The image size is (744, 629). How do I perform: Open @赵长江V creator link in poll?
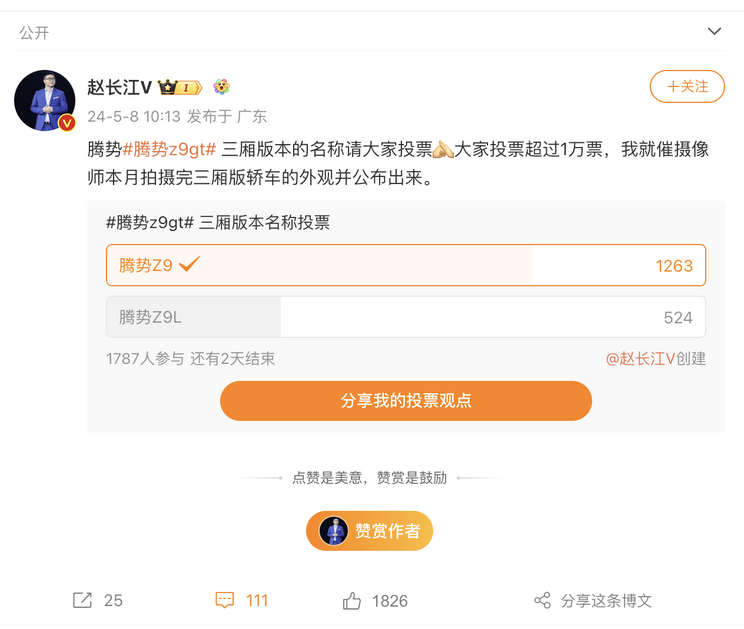click(x=642, y=358)
